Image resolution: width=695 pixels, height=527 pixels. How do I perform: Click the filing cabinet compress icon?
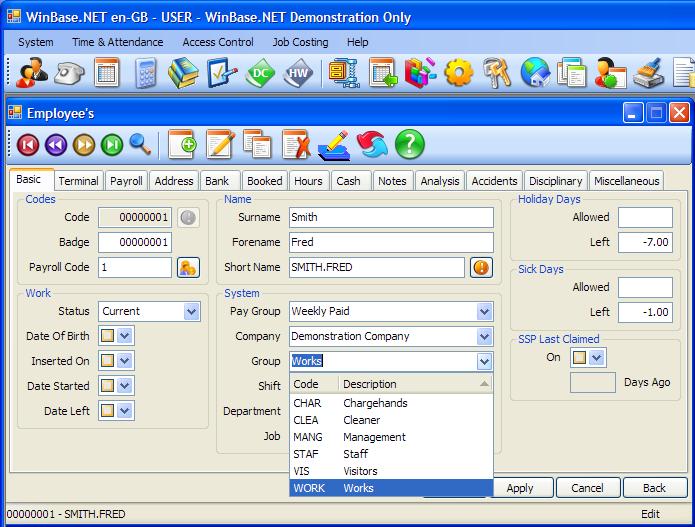point(344,73)
